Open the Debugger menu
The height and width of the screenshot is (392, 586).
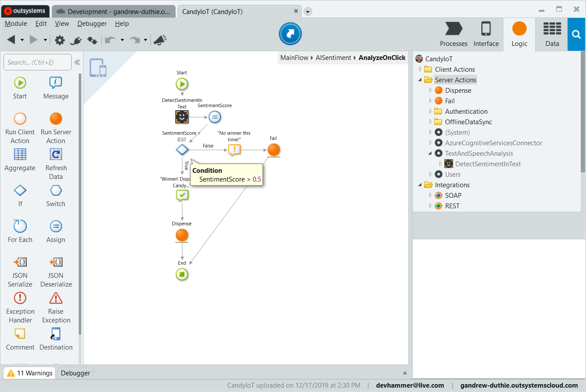(92, 24)
